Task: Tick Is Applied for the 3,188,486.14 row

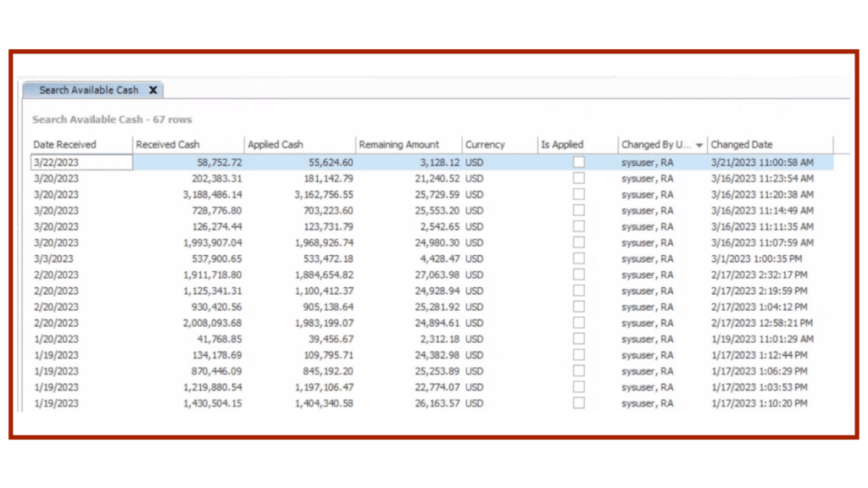Action: [579, 194]
